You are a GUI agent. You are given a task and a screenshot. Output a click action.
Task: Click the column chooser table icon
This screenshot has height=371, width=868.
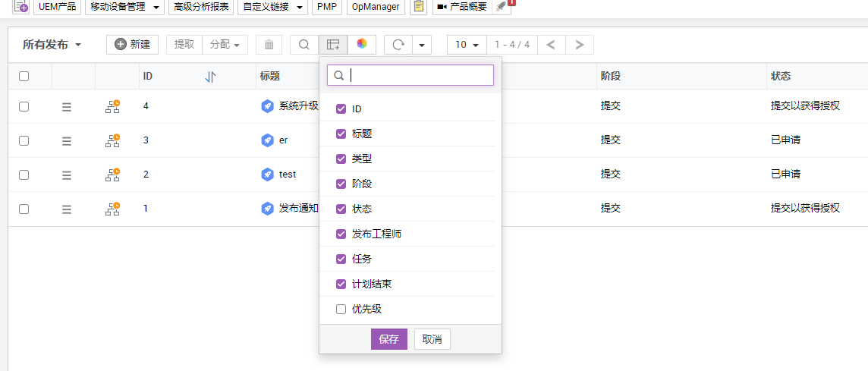[333, 45]
